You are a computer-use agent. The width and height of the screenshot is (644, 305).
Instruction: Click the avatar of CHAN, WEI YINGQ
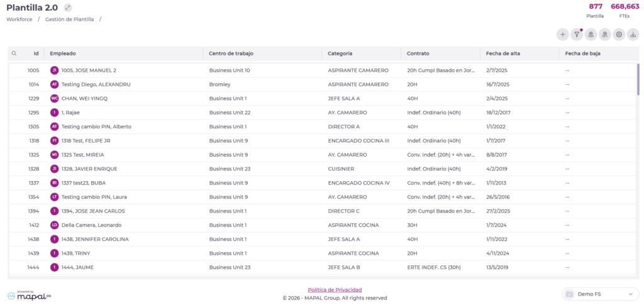pyautogui.click(x=54, y=98)
